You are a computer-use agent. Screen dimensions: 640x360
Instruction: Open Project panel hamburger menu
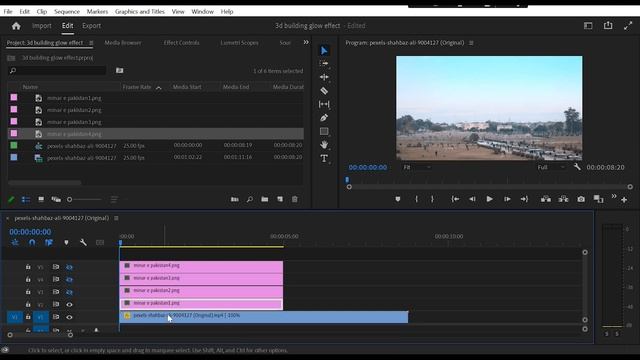(91, 42)
